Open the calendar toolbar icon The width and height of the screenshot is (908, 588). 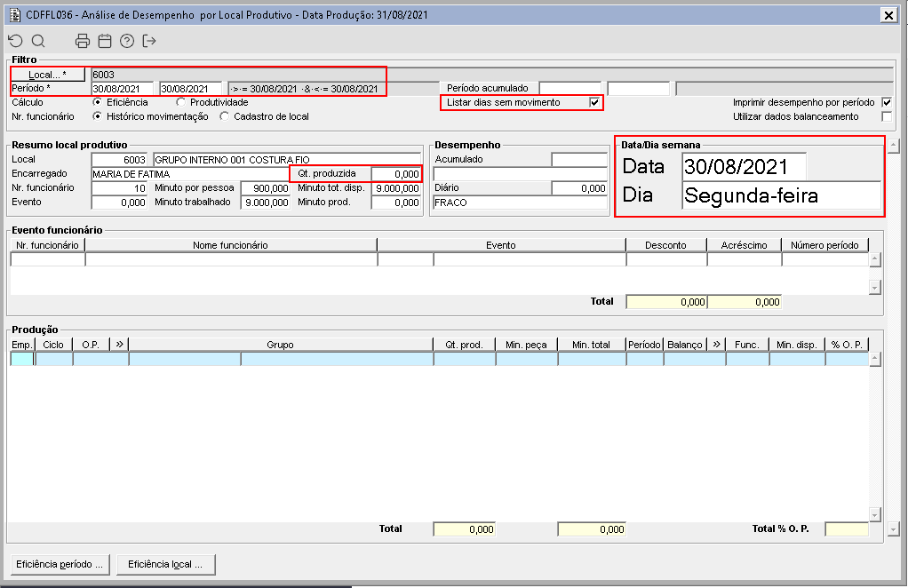(105, 41)
